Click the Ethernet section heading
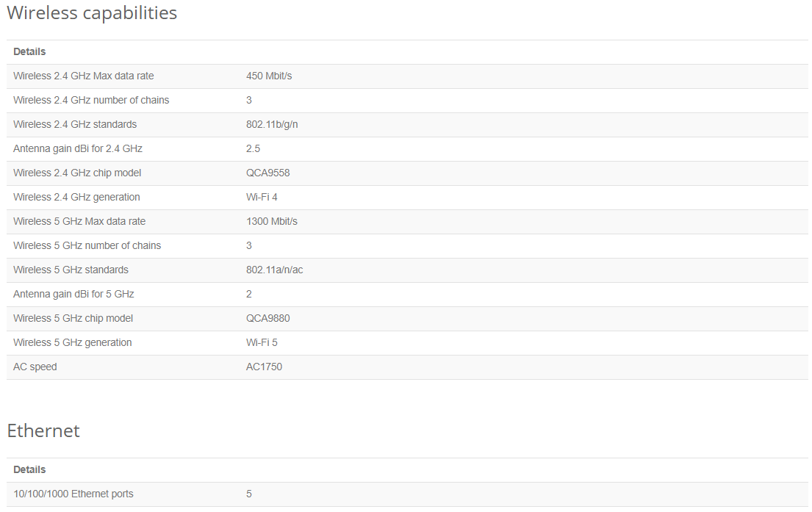The height and width of the screenshot is (512, 812). coord(43,431)
